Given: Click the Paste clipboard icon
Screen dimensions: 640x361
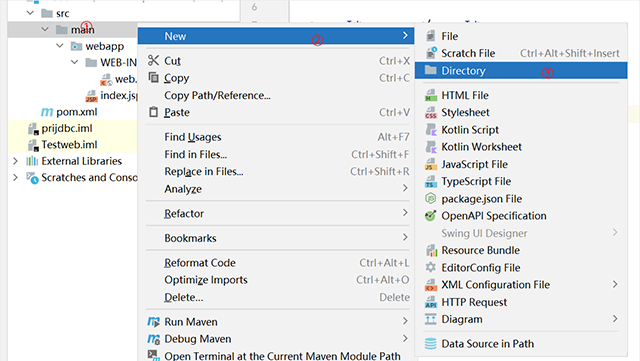Looking at the screenshot, I should pos(153,112).
